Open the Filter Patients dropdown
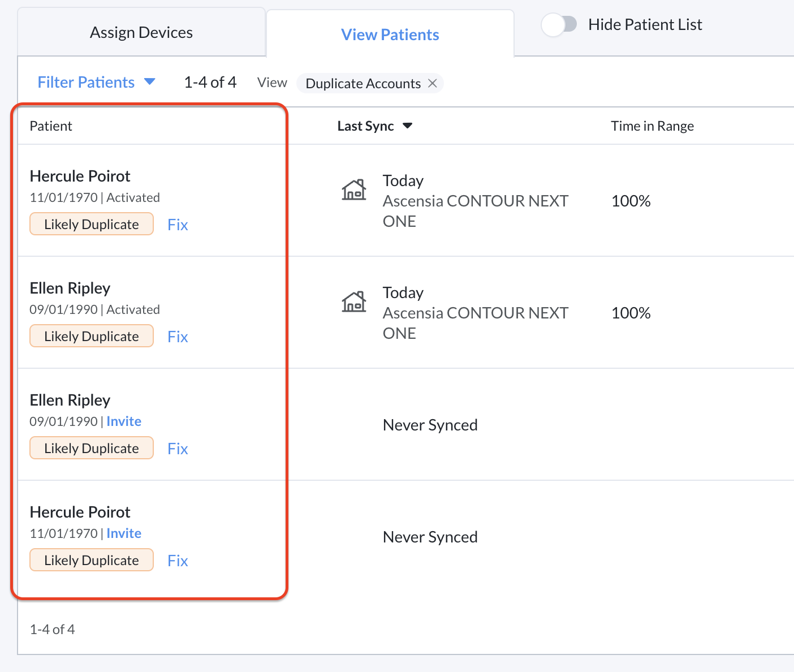 pyautogui.click(x=86, y=82)
